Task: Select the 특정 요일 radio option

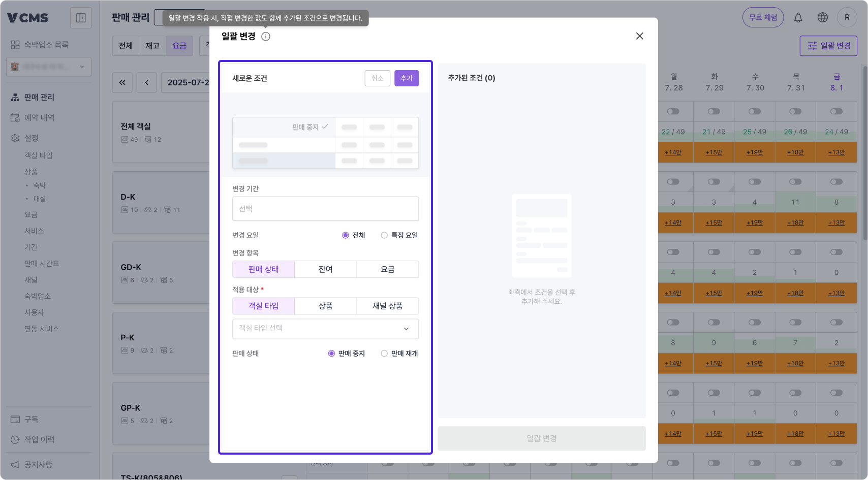Action: click(384, 235)
